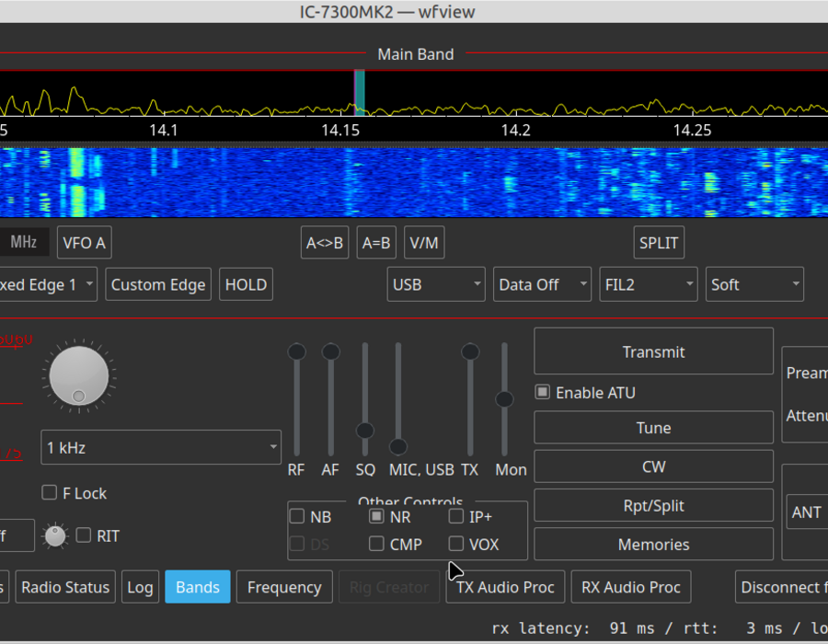Open the Soft filter shape dropdown
Viewport: 828px width, 644px height.
point(754,284)
